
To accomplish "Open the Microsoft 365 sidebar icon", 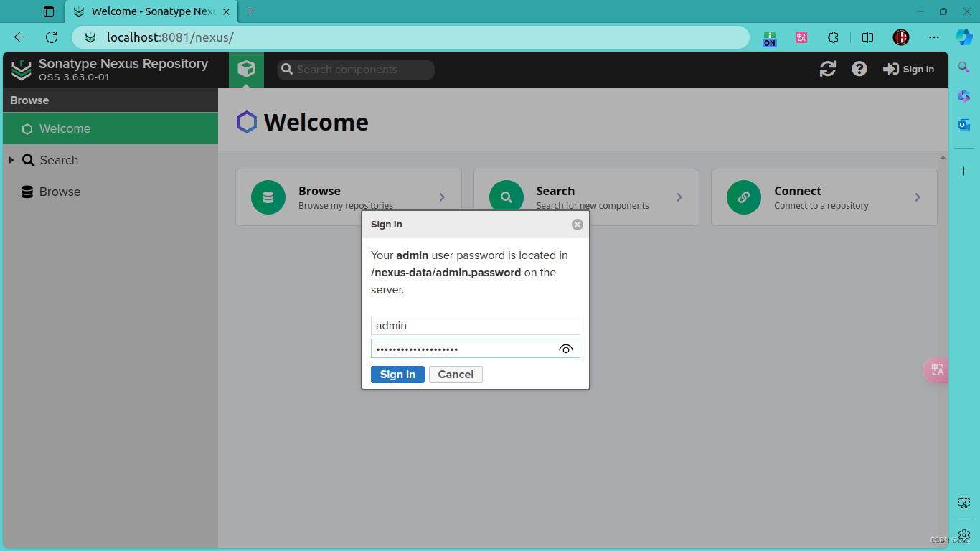I will pyautogui.click(x=964, y=95).
